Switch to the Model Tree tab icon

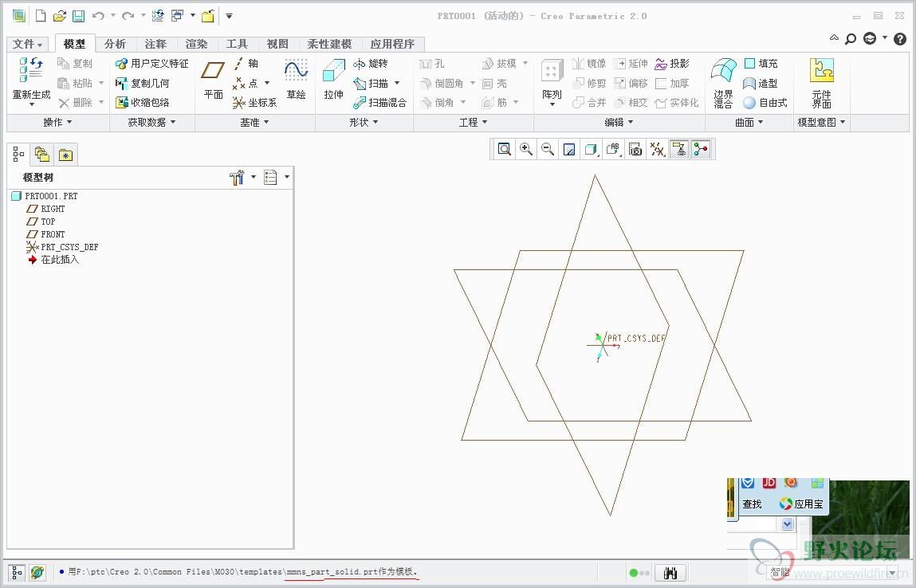[x=18, y=155]
